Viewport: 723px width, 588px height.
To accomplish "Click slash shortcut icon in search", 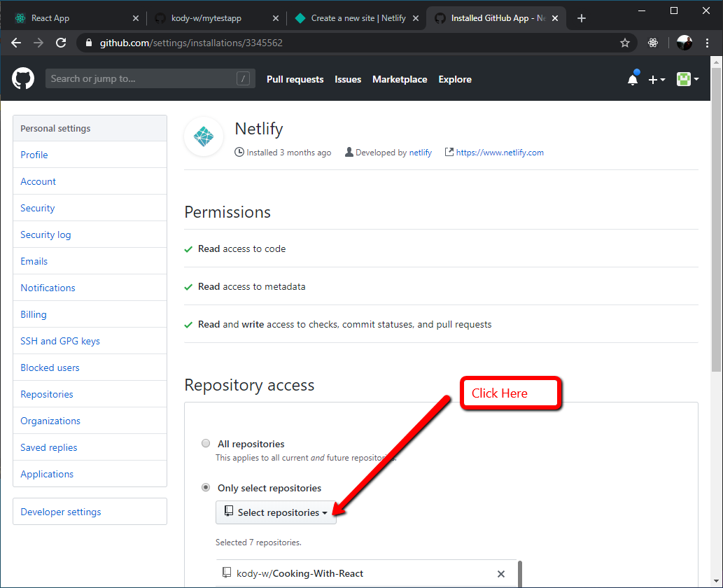I will pyautogui.click(x=243, y=78).
